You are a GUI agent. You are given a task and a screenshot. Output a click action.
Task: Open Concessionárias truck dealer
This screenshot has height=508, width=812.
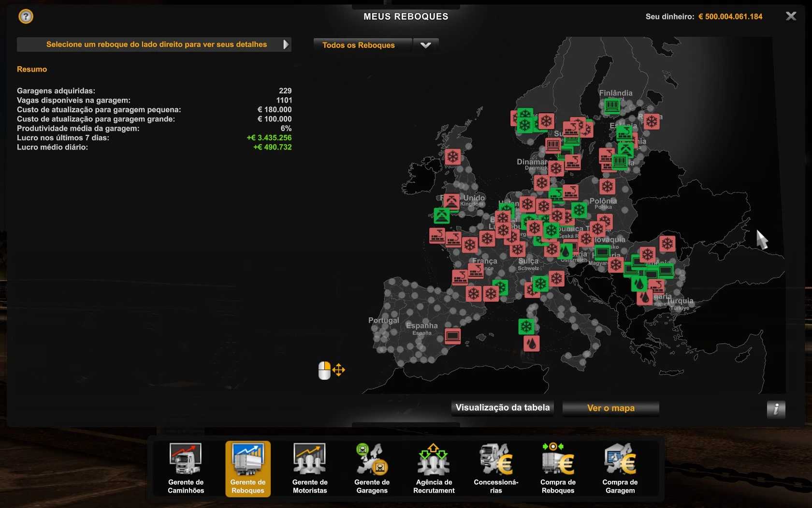(496, 468)
